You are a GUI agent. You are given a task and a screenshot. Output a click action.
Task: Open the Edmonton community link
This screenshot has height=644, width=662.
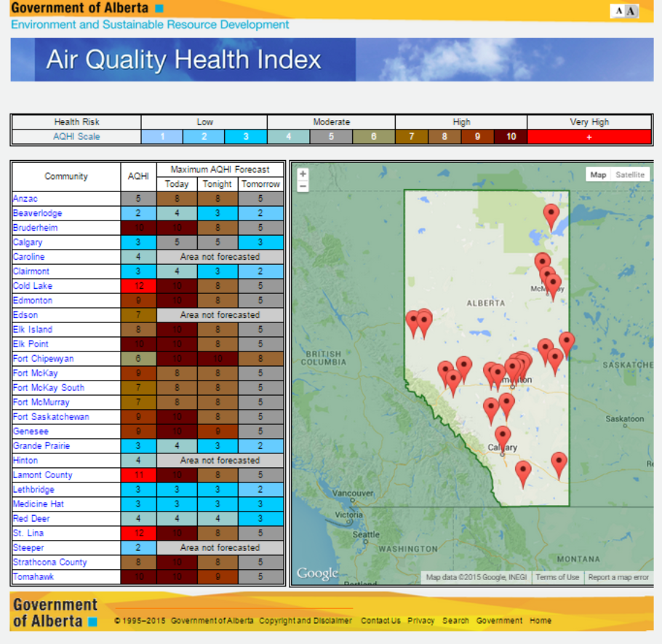[x=33, y=301]
